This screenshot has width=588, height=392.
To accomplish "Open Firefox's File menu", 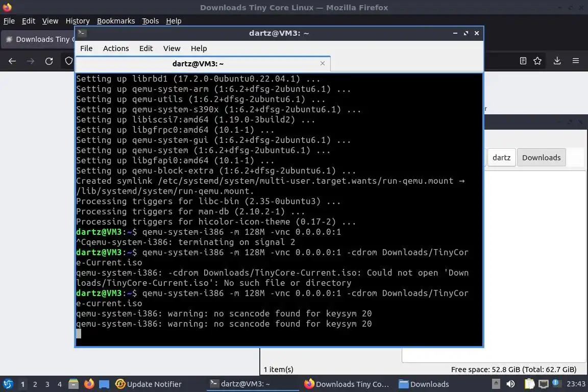I will coord(9,21).
